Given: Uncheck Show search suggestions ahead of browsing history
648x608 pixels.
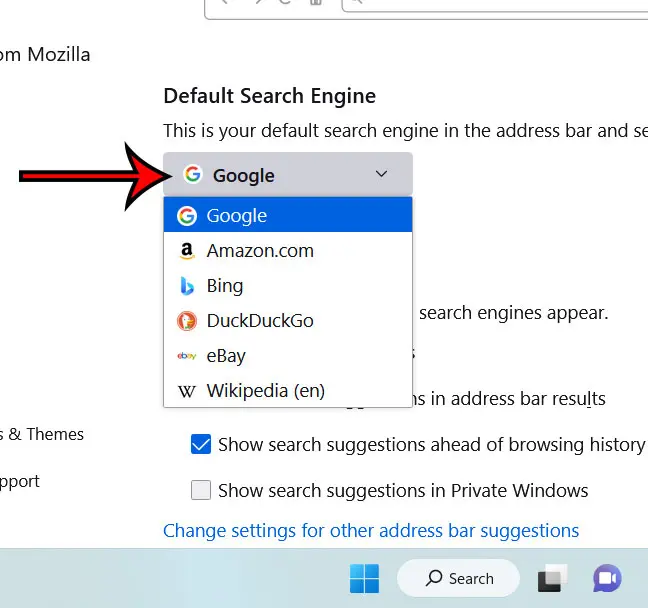Looking at the screenshot, I should click(x=201, y=444).
